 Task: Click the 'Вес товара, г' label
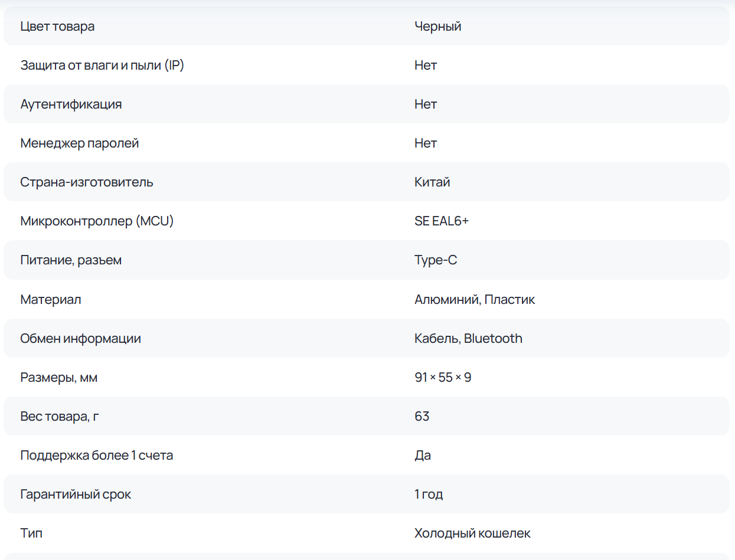click(x=60, y=417)
